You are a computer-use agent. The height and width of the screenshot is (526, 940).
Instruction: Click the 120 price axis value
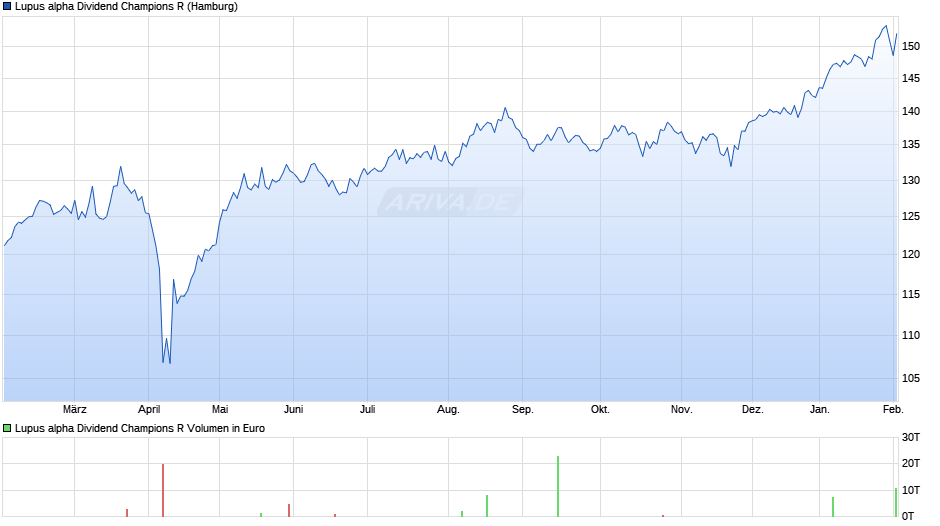click(x=911, y=254)
